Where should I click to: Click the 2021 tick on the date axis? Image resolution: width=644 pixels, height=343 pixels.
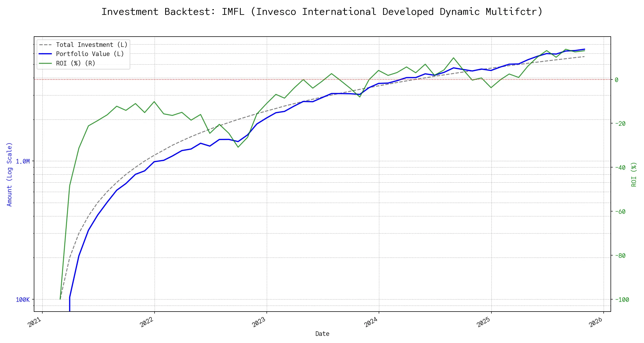35,322
